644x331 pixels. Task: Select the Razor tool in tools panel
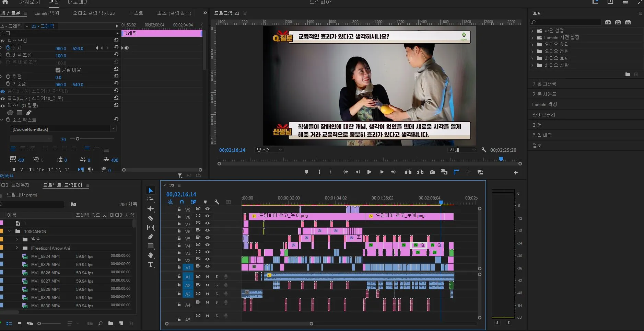point(150,218)
